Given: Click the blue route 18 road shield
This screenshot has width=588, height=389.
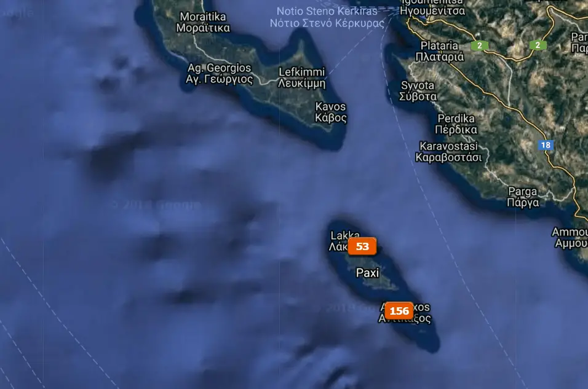Looking at the screenshot, I should [546, 145].
